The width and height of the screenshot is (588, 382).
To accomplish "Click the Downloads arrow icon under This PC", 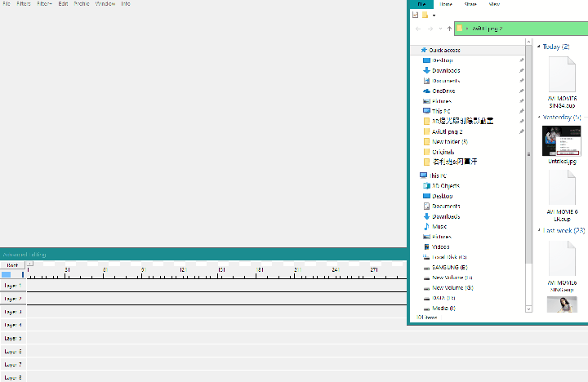I will (x=426, y=216).
